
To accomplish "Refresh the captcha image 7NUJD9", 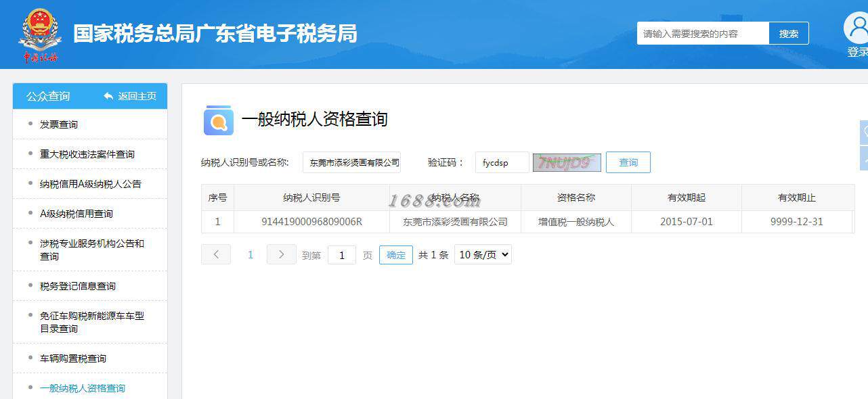I will [x=567, y=162].
